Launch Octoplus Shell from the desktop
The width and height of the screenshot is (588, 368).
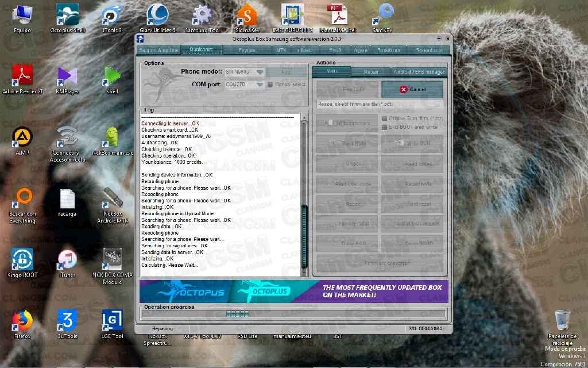coord(68,19)
